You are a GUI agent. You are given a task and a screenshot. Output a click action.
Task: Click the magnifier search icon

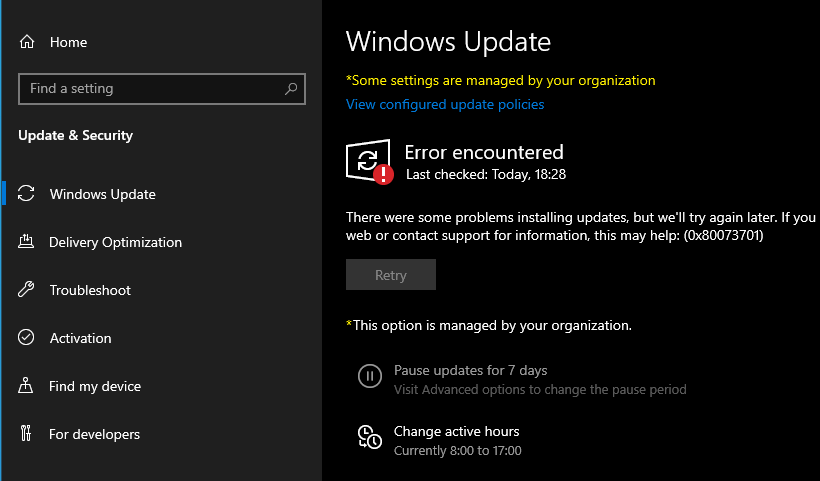tap(291, 89)
